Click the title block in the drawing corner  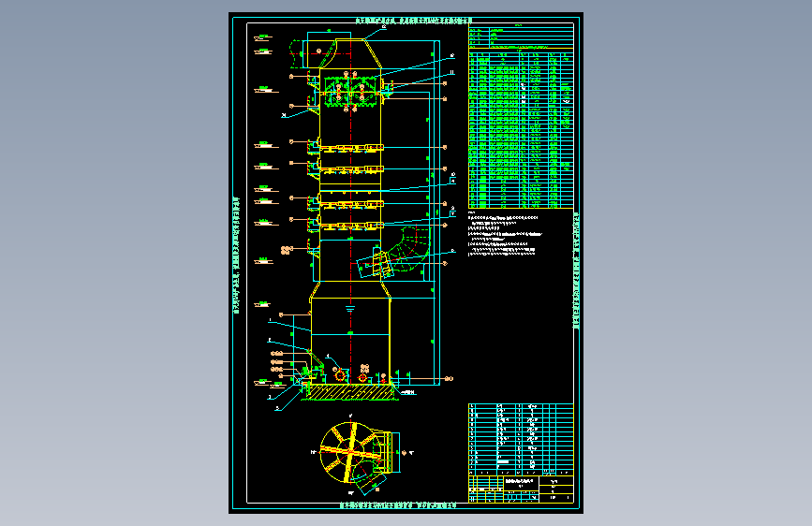pos(521,489)
